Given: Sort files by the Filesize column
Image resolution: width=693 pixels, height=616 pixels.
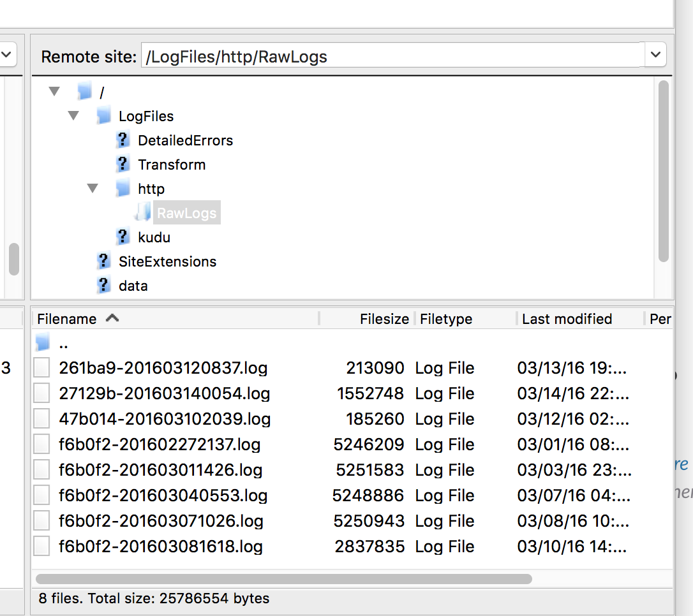Looking at the screenshot, I should pyautogui.click(x=384, y=318).
